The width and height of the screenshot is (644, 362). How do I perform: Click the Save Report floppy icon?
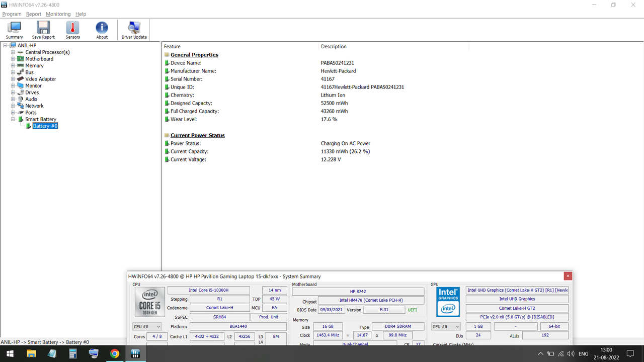click(43, 30)
